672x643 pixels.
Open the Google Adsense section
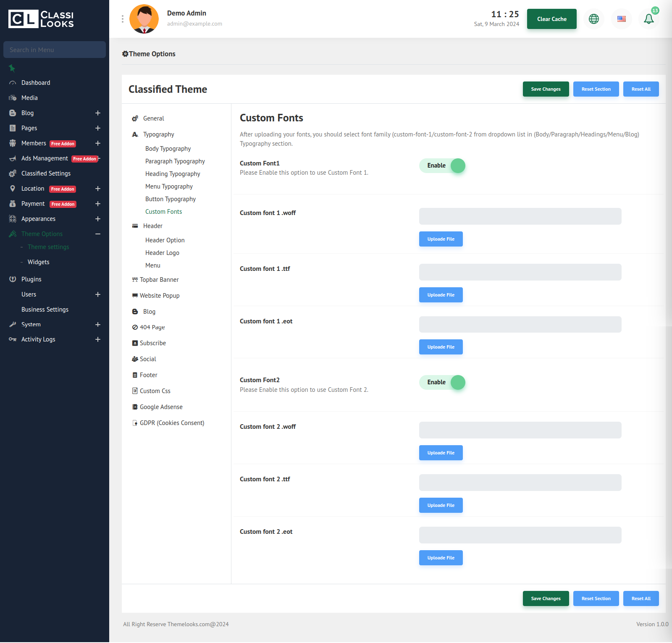pyautogui.click(x=161, y=407)
